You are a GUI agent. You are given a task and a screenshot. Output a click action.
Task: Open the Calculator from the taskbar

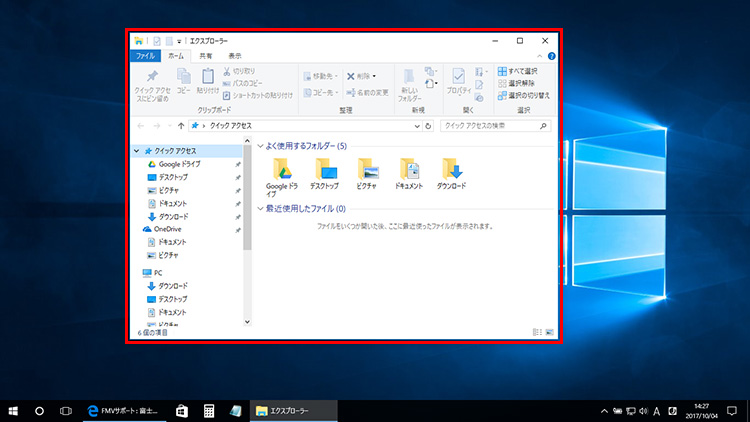pos(209,410)
